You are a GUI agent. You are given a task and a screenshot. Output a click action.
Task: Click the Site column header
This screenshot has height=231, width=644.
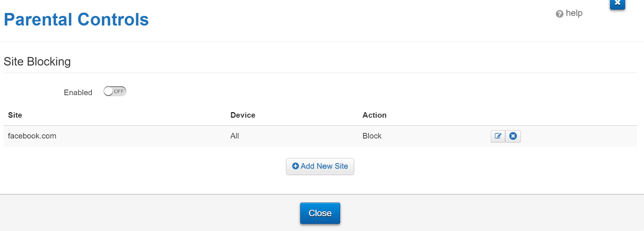[15, 115]
